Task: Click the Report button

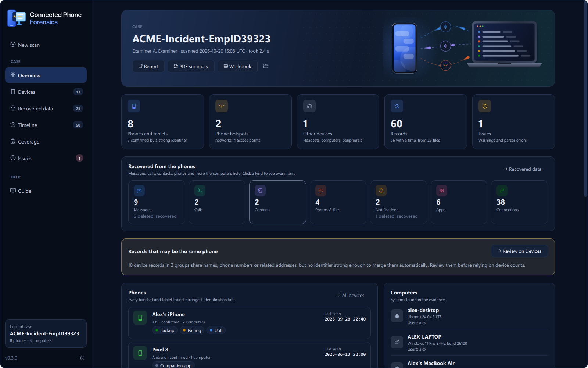Action: click(148, 66)
